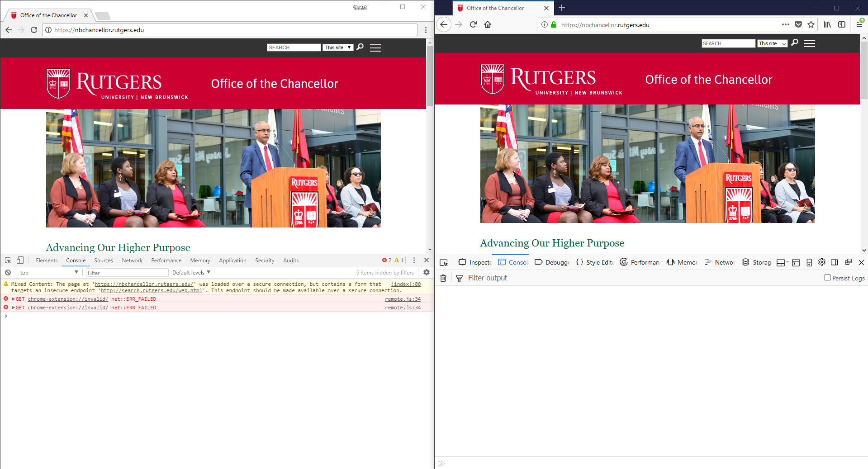
Task: Open the Firefox Storage tab
Action: 757,262
